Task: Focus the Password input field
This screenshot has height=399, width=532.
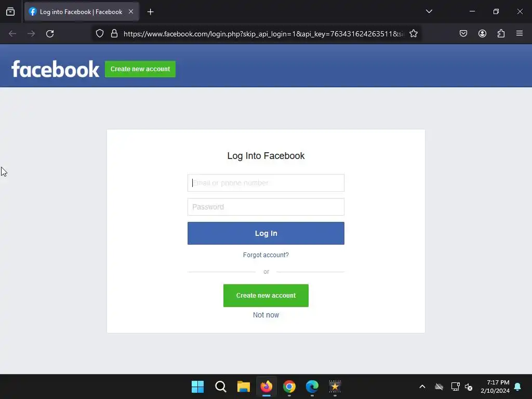Action: [x=265, y=207]
